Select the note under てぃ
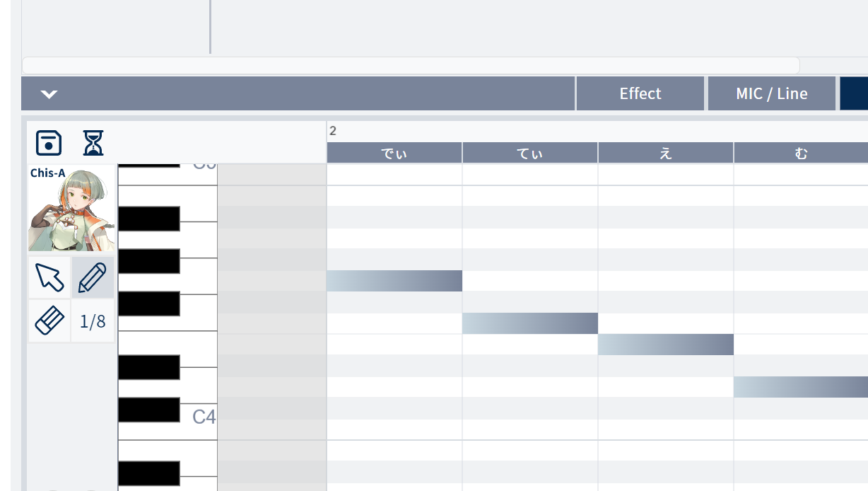 (x=530, y=323)
